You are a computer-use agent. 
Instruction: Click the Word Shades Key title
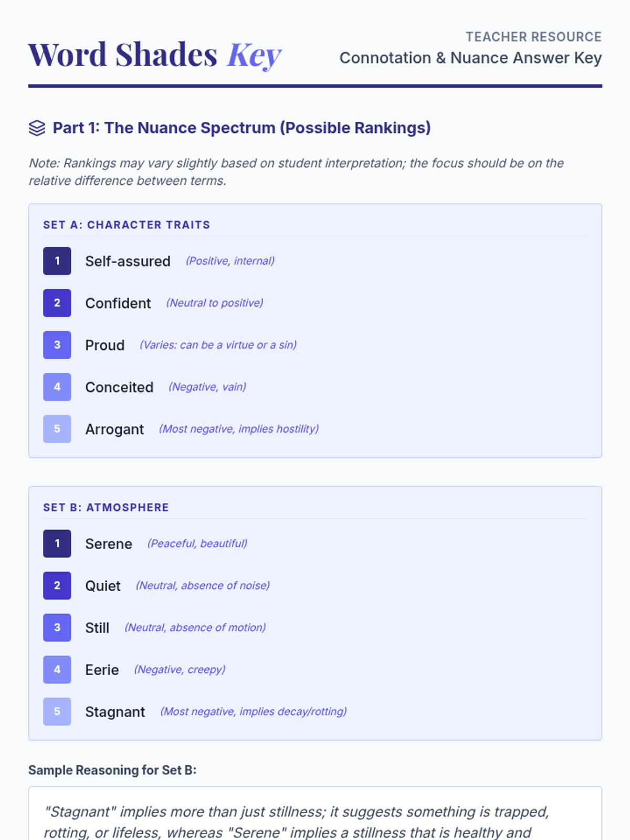[154, 55]
